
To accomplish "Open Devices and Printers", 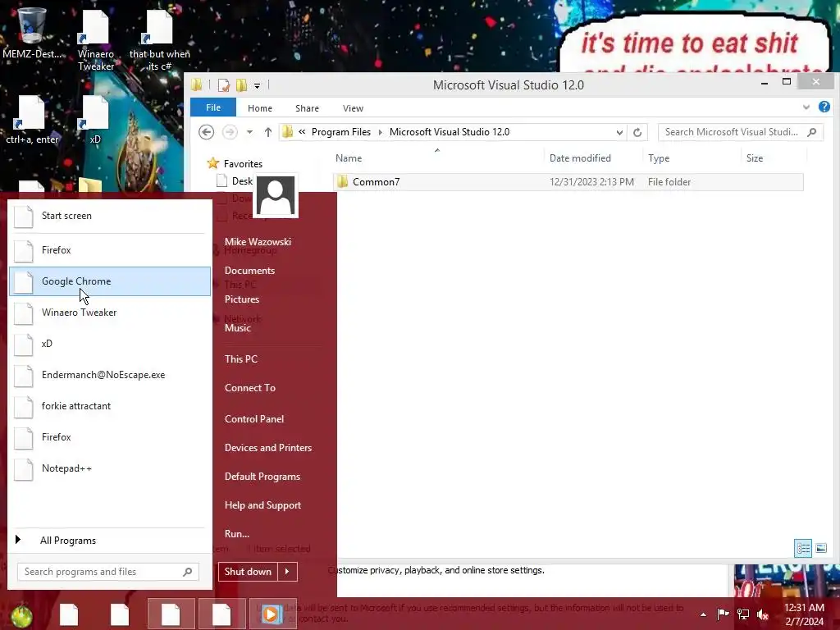I will point(268,448).
